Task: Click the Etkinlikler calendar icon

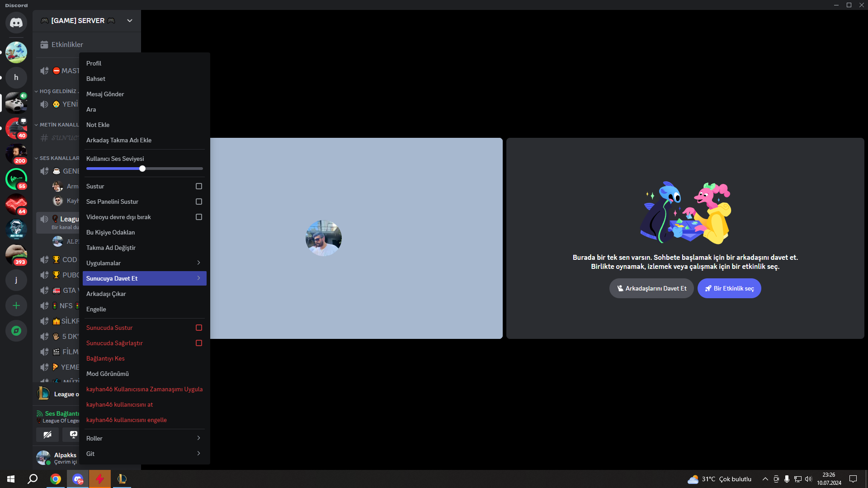Action: coord(44,45)
